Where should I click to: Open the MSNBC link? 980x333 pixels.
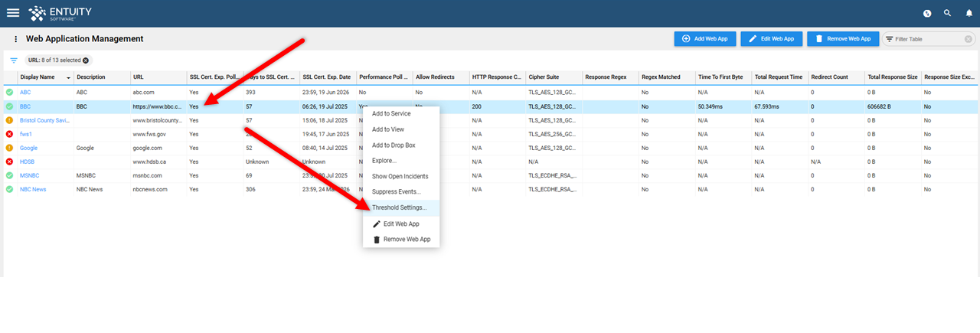point(29,175)
